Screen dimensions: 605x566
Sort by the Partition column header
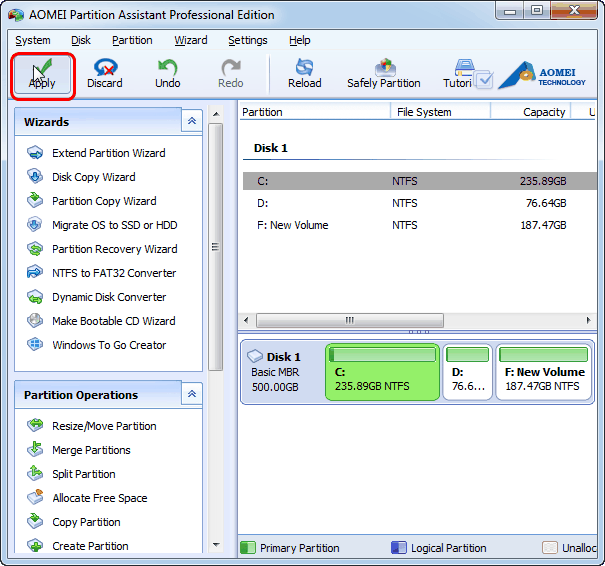tap(315, 112)
